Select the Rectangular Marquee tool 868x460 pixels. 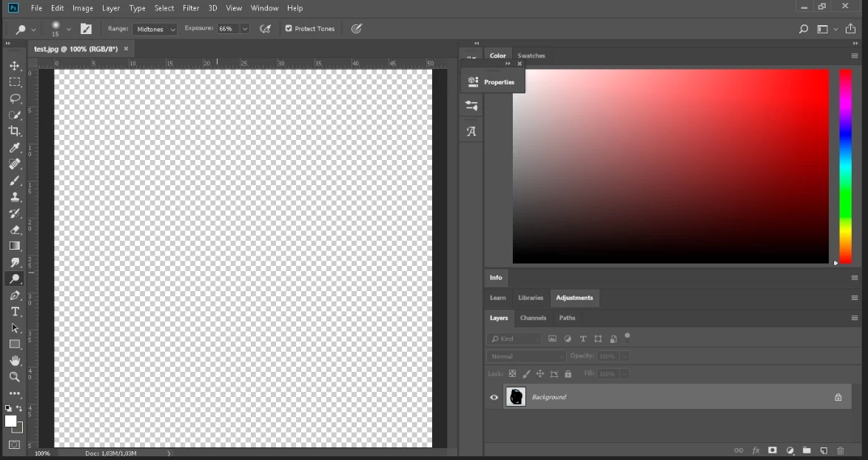pyautogui.click(x=15, y=82)
